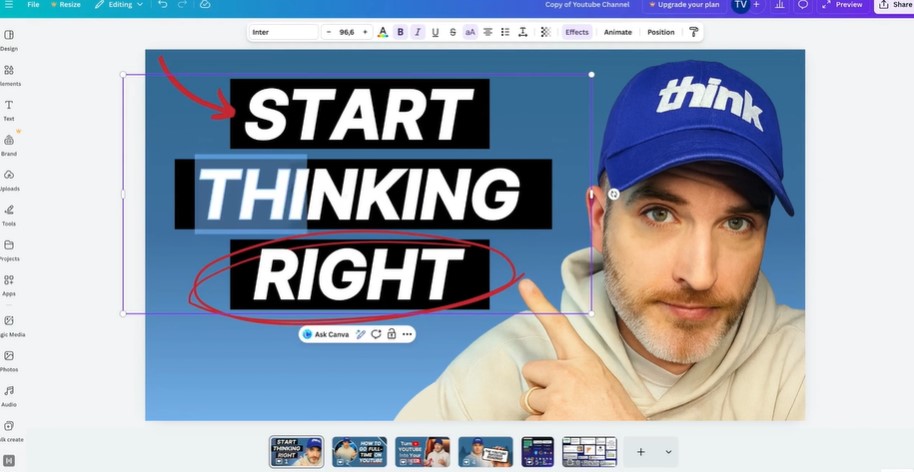Open the transparency control
Image resolution: width=914 pixels, height=472 pixels.
(545, 32)
